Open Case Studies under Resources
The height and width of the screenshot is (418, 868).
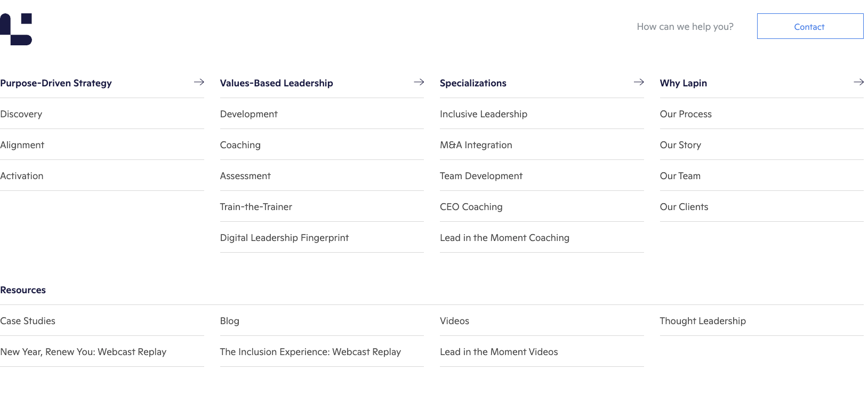28,321
